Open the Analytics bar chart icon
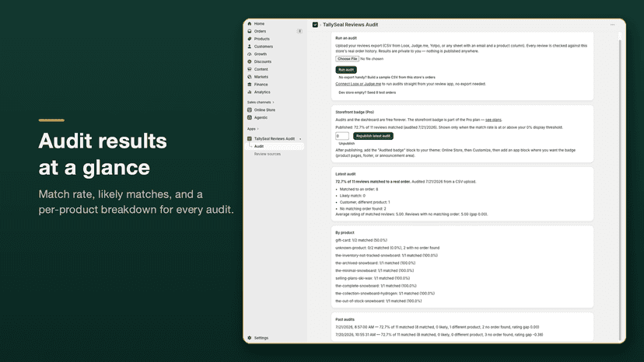 (x=250, y=92)
